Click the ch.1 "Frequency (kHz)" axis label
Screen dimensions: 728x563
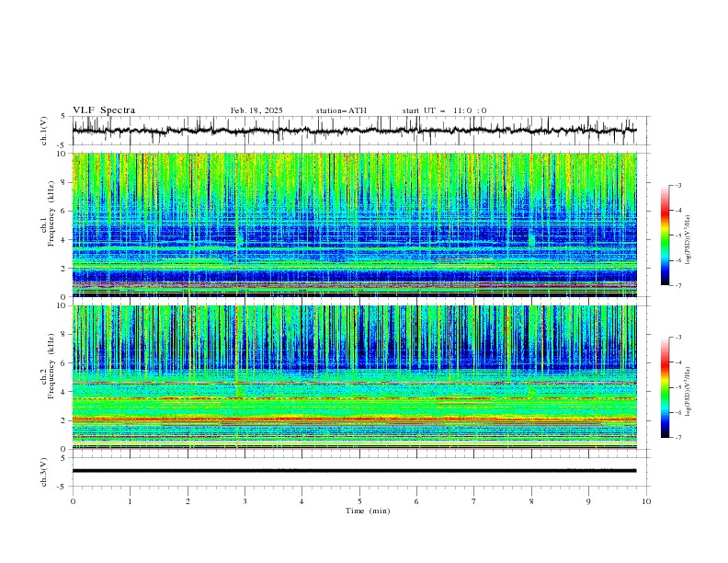tap(51, 214)
